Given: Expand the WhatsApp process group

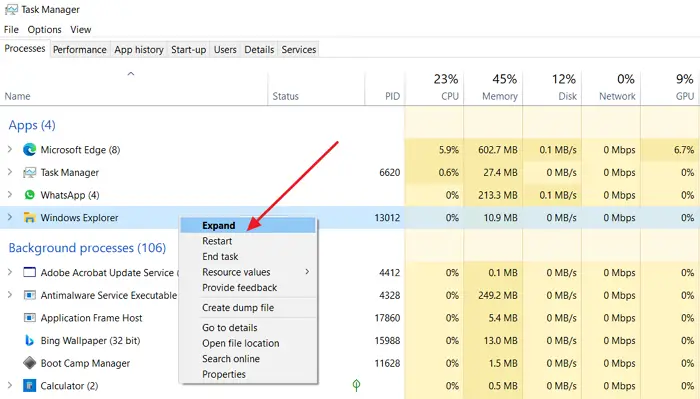Looking at the screenshot, I should click(10, 195).
